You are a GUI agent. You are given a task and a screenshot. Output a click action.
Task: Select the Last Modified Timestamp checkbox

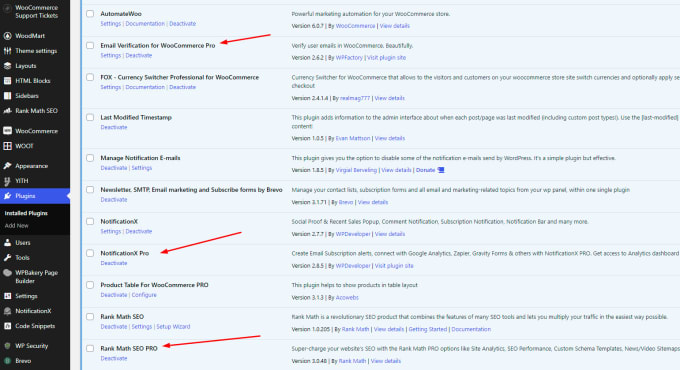(x=90, y=118)
